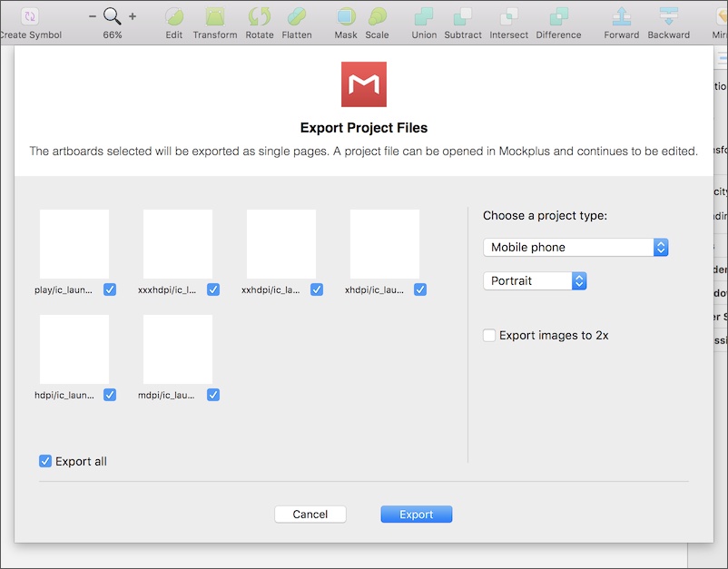Screen dimensions: 728x569
Task: Uncheck the mdpi/ic_lau... artboard checkbox
Action: coord(213,395)
